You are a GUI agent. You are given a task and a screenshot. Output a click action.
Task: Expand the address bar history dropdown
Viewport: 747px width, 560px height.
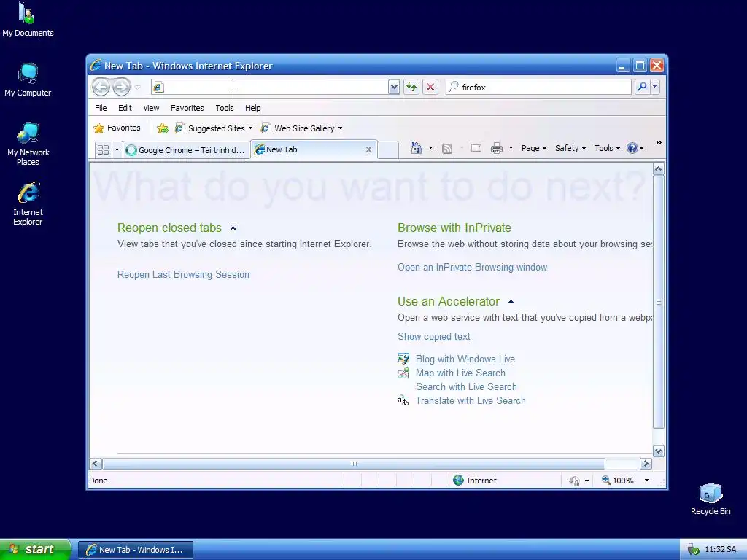click(394, 87)
